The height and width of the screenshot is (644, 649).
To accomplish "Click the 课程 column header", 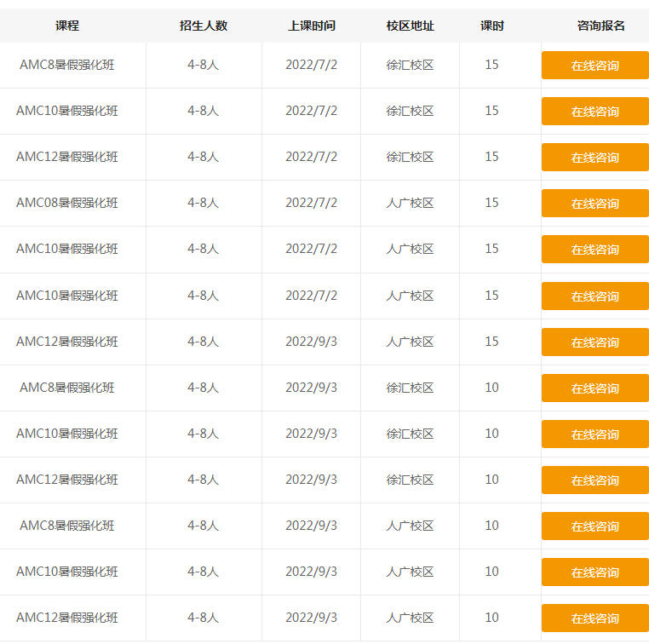I will click(x=67, y=26).
